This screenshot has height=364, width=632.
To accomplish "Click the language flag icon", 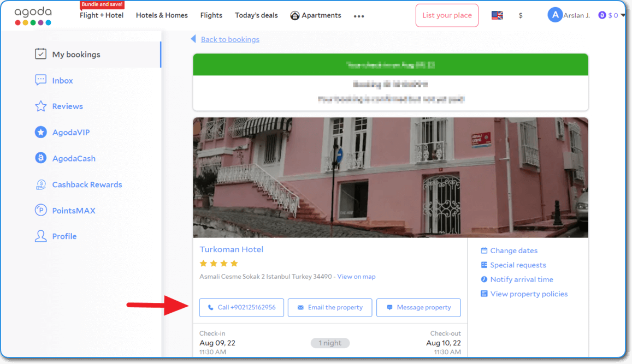I will point(497,15).
